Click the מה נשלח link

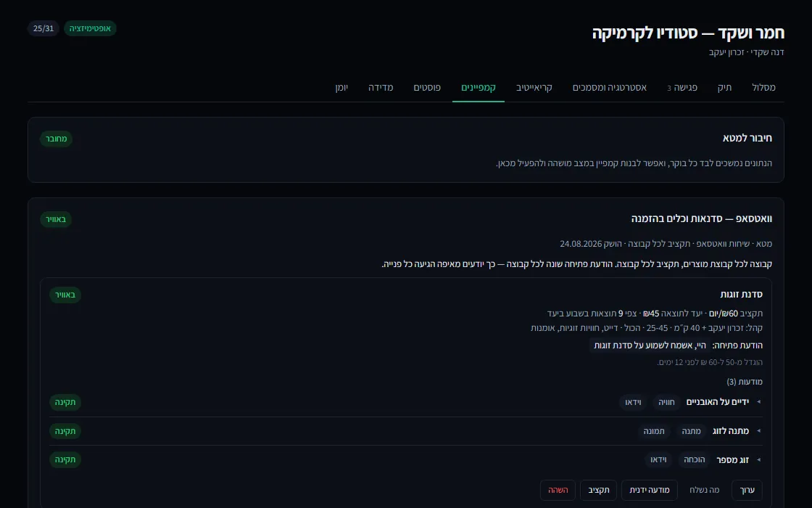(x=704, y=490)
